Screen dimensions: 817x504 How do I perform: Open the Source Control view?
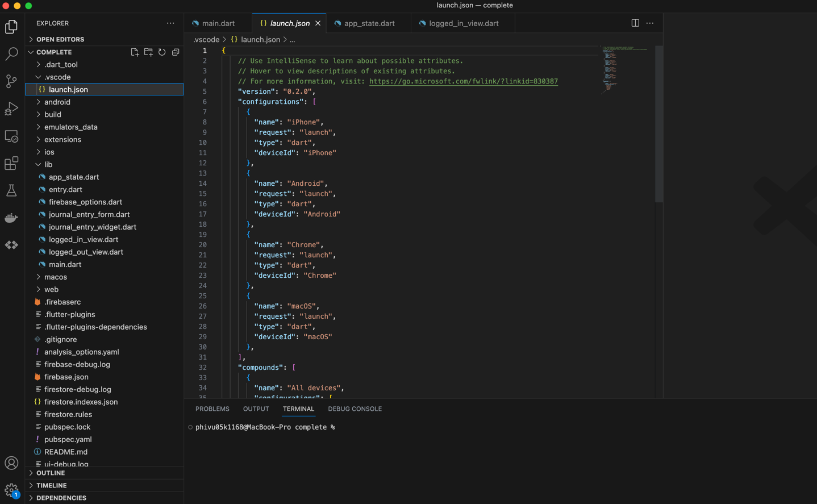coord(11,81)
